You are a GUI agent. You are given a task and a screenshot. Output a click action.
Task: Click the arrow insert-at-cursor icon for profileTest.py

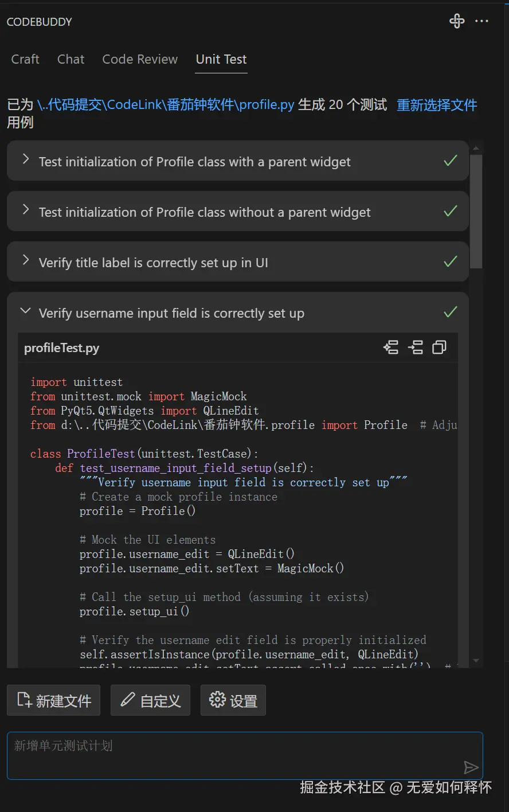[416, 348]
